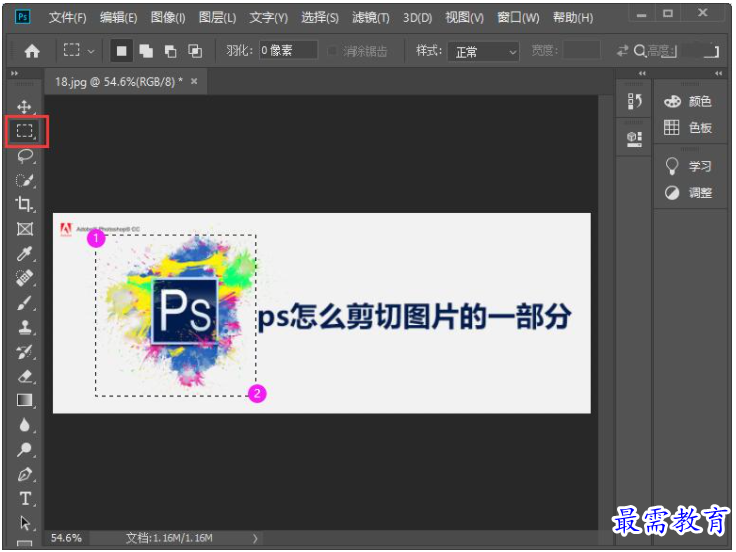Open the 3D panel cube icon
Screen dimensions: 736x552
point(634,139)
